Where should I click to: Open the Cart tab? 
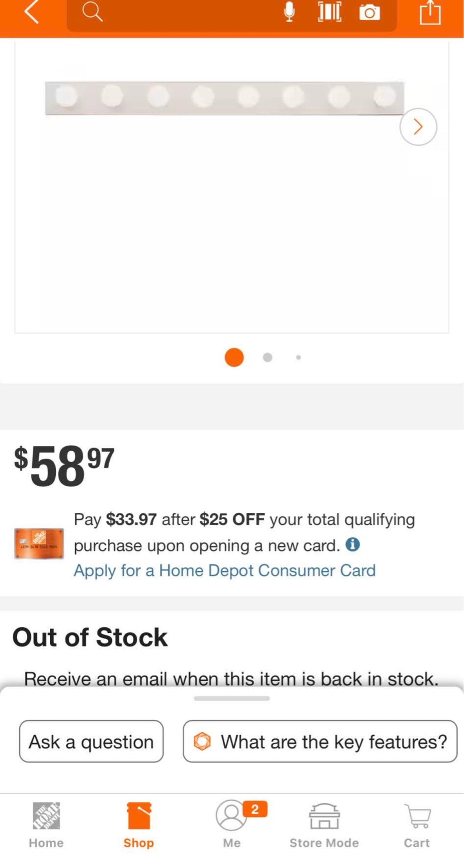pos(417,825)
